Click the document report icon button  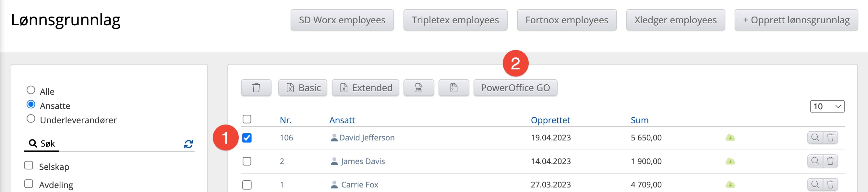[453, 88]
